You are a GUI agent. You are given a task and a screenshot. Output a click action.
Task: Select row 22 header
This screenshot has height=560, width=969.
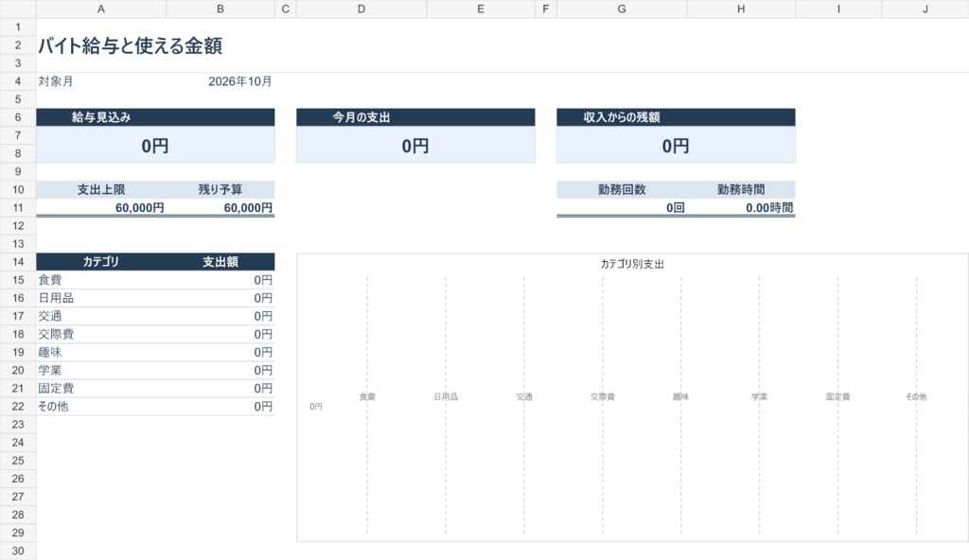pyautogui.click(x=18, y=406)
